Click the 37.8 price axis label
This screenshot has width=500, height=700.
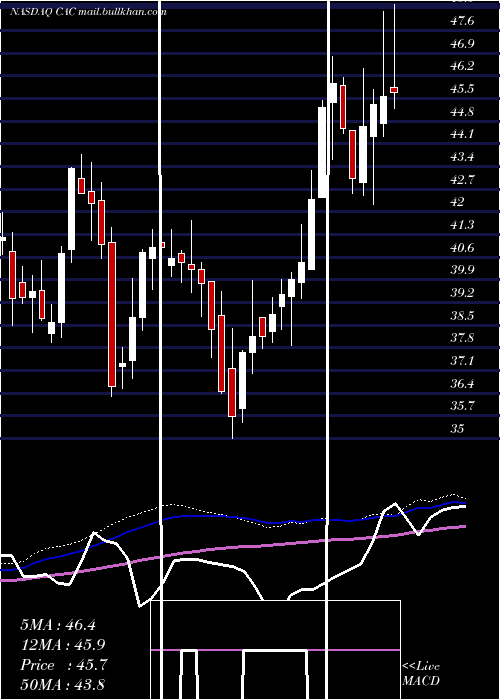click(462, 338)
